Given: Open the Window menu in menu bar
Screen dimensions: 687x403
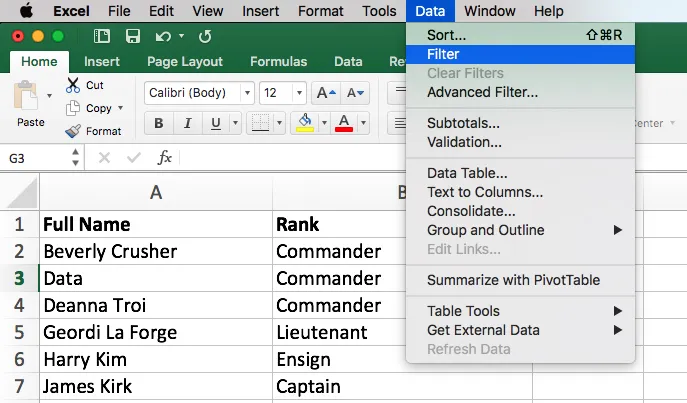Looking at the screenshot, I should click(x=490, y=11).
